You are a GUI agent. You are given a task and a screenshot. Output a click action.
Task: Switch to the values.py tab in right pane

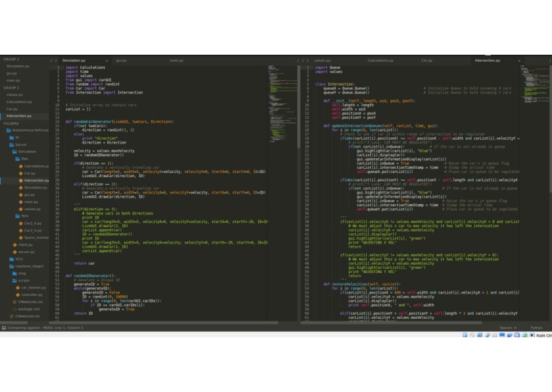click(322, 60)
